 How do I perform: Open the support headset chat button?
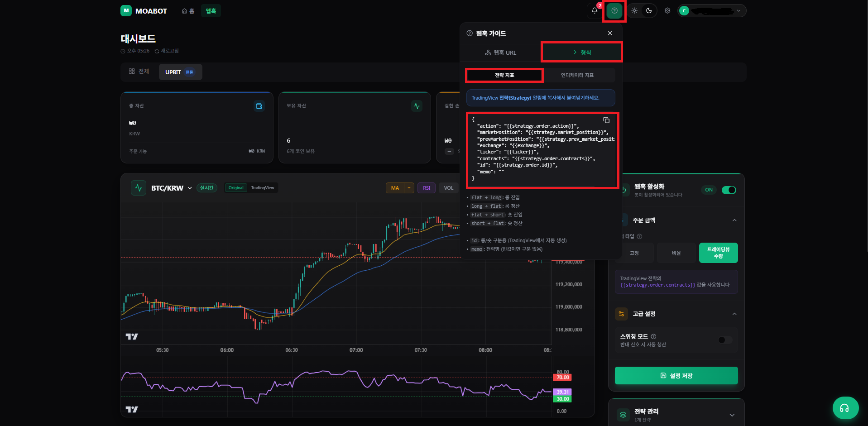845,408
